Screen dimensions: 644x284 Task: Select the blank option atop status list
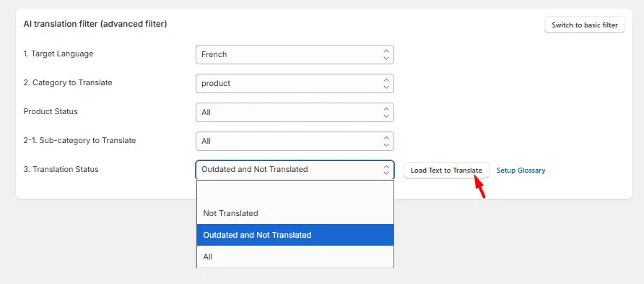pos(295,192)
